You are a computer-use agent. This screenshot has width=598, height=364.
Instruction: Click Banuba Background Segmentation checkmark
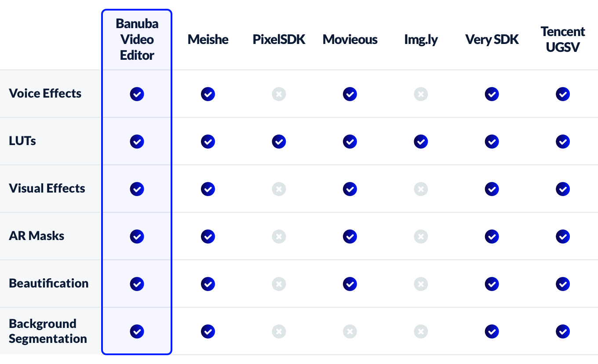(137, 331)
